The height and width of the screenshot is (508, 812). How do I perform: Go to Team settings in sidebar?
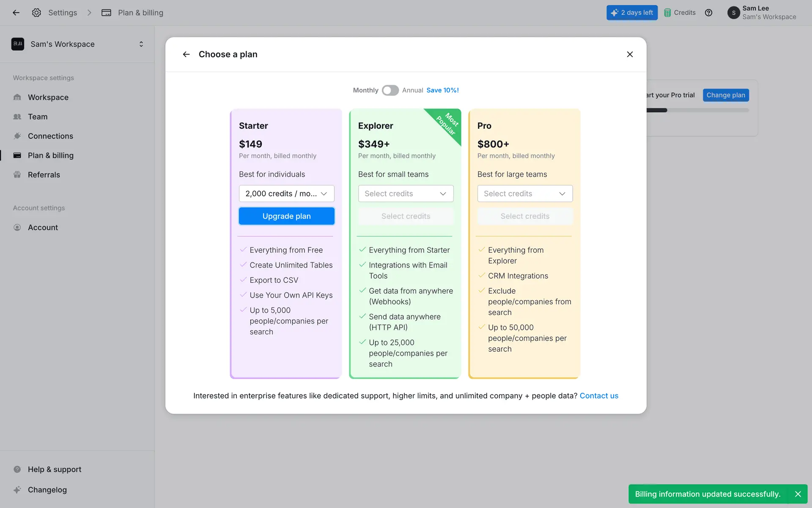(x=38, y=117)
